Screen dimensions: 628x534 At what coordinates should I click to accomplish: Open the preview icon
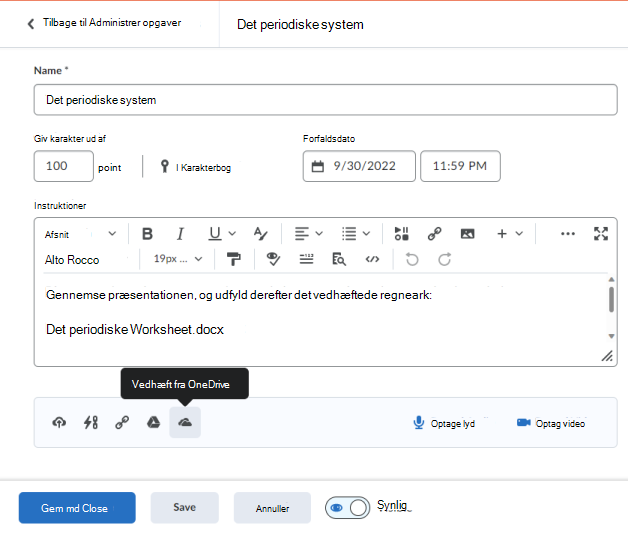(x=339, y=259)
